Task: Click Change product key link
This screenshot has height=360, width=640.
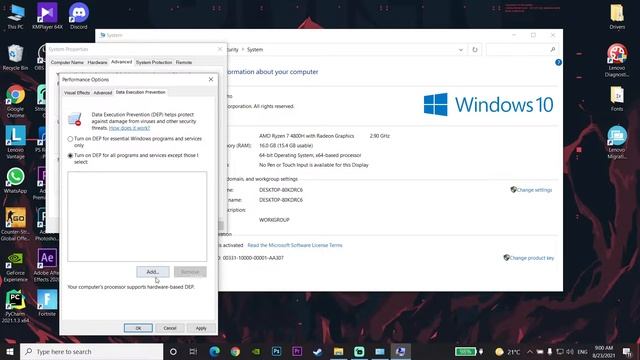Action: click(x=531, y=258)
